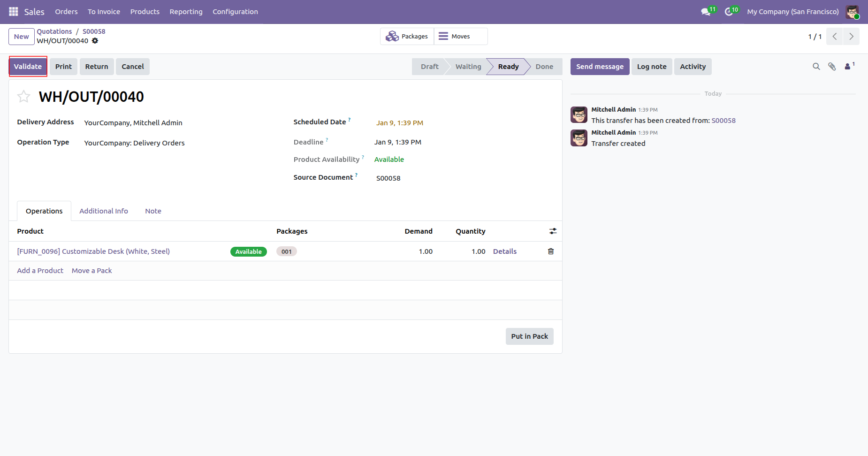Image resolution: width=868 pixels, height=456 pixels.
Task: Click the Available status badge
Action: (x=249, y=251)
